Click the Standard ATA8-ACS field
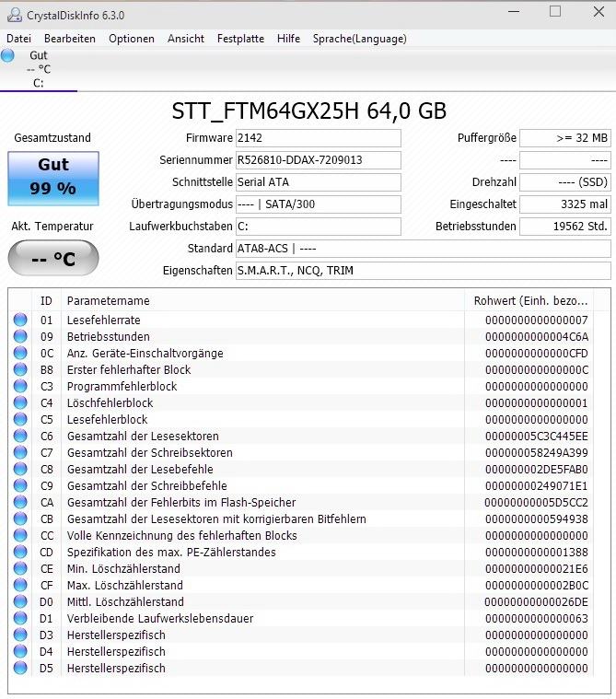 point(423,249)
